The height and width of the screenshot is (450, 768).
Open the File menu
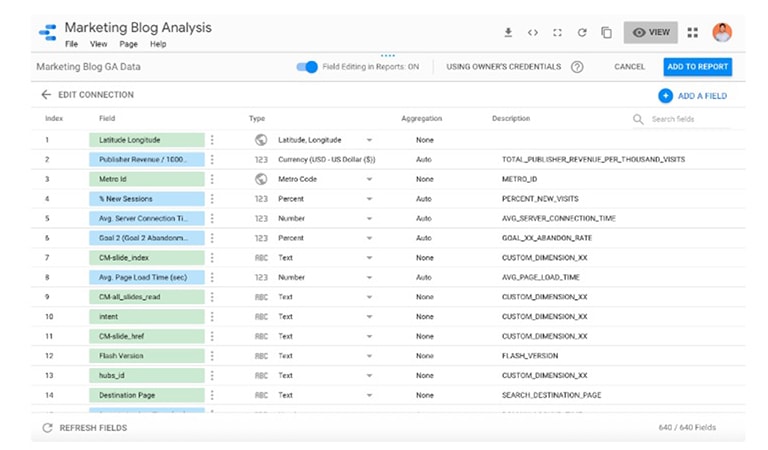[72, 44]
